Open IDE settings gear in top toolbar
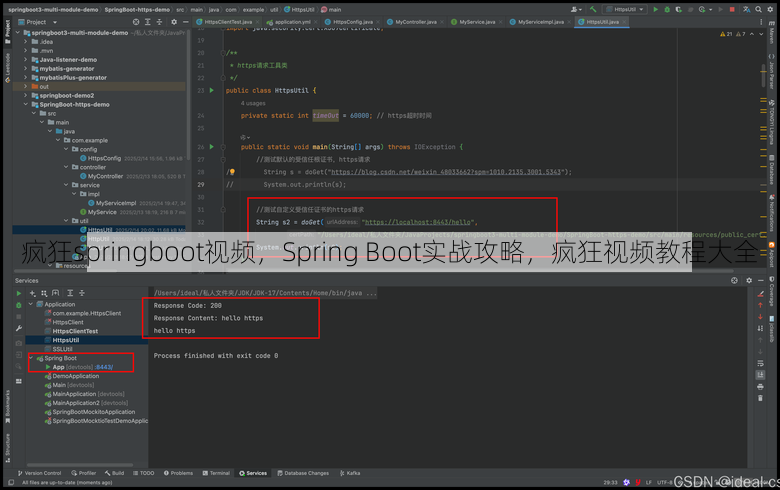 [771, 9]
